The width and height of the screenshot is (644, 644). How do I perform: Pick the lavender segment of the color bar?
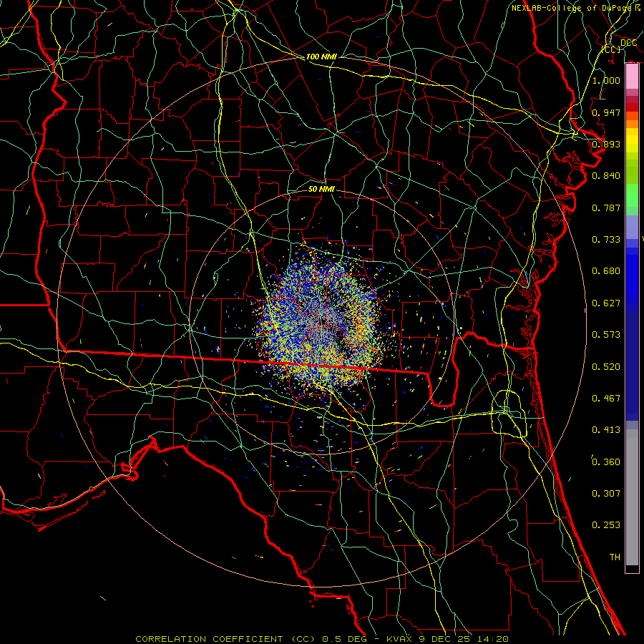632,227
